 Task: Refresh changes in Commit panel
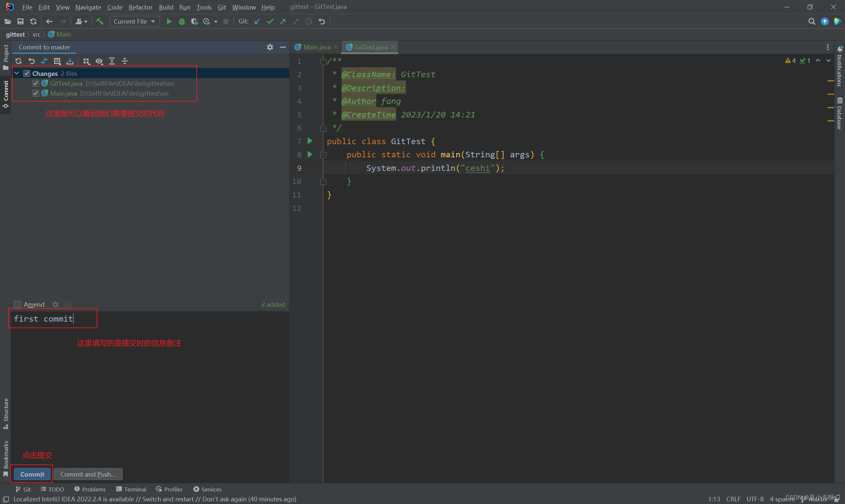coord(19,61)
